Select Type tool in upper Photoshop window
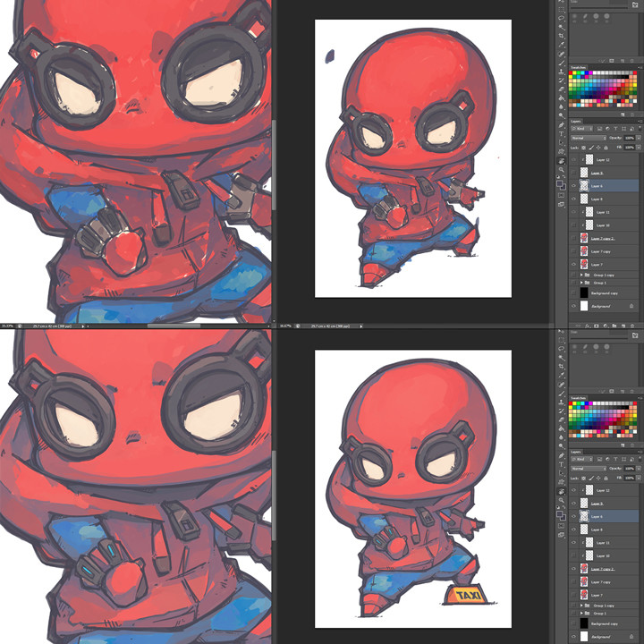The image size is (644, 644). point(562,133)
